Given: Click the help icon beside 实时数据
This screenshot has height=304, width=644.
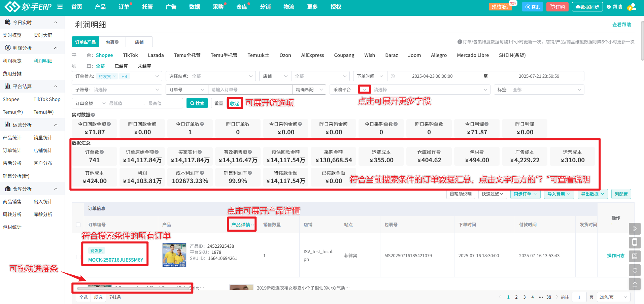Looking at the screenshot, I should coord(93,115).
